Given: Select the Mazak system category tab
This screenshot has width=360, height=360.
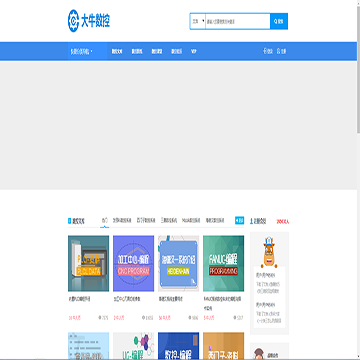Looking at the screenshot, I should tap(191, 221).
